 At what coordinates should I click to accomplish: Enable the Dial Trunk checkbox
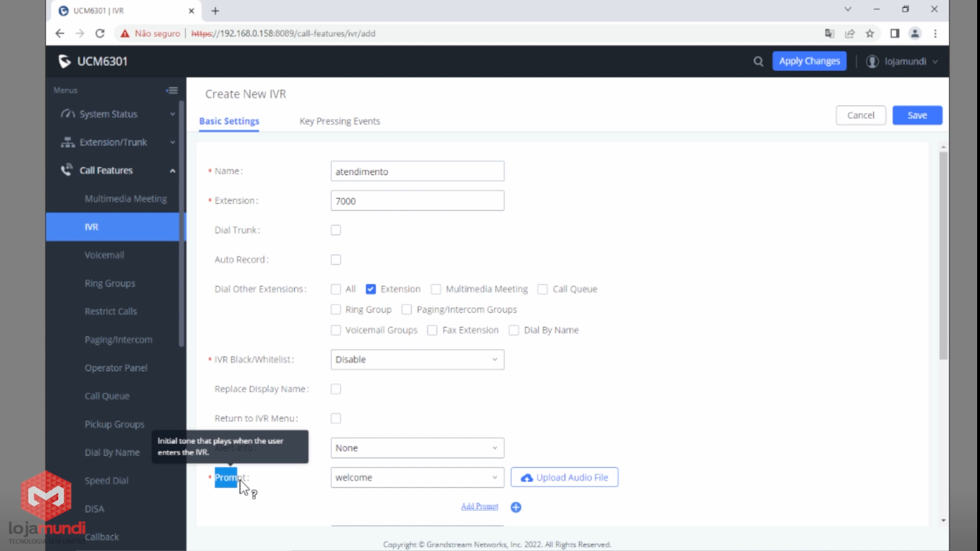[336, 230]
